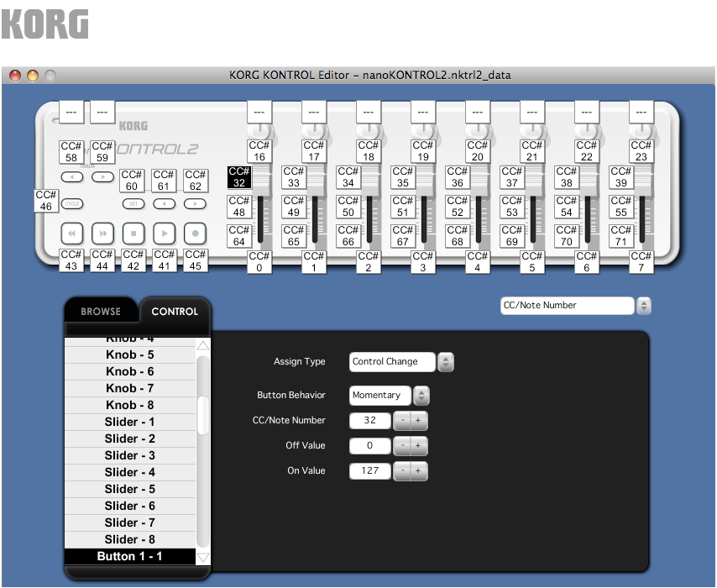Select the CC# 64 button label
Viewport: 717px width, 588px height.
(x=239, y=236)
